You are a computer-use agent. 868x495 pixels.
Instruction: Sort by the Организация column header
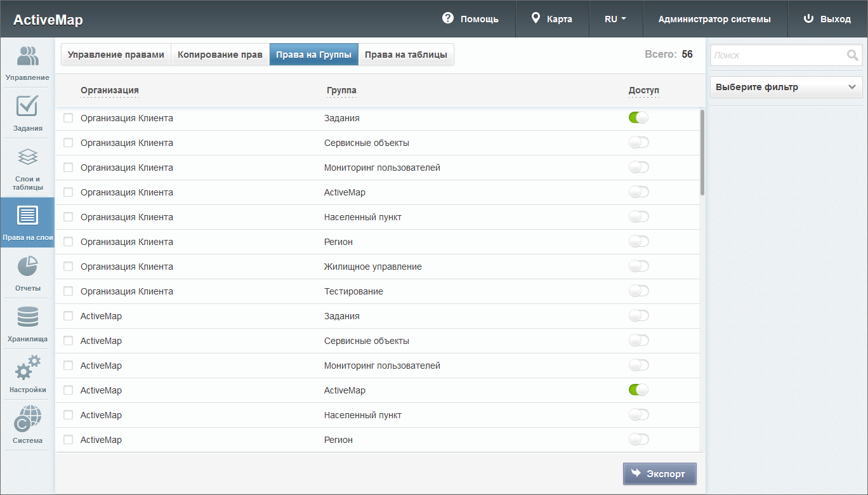tap(109, 90)
